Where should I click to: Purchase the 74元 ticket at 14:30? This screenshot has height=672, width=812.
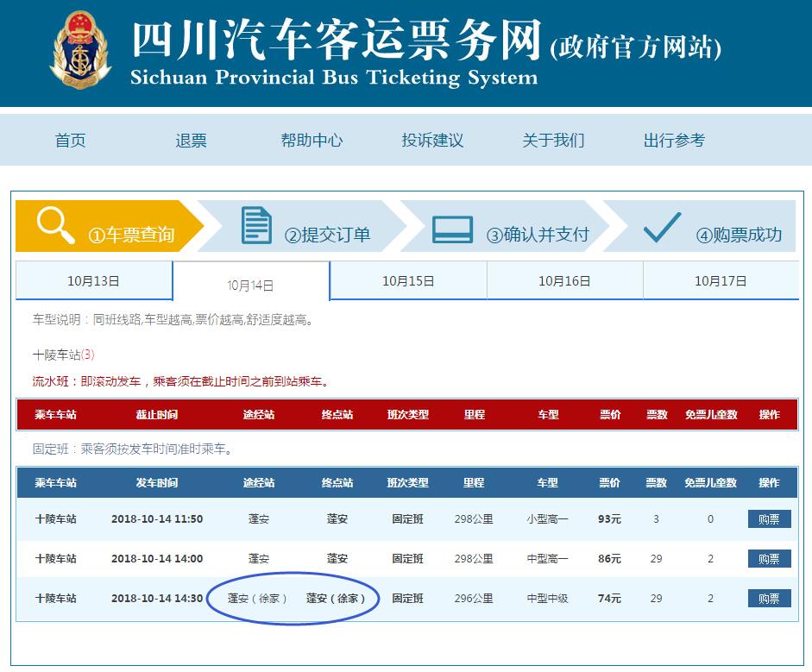(769, 599)
